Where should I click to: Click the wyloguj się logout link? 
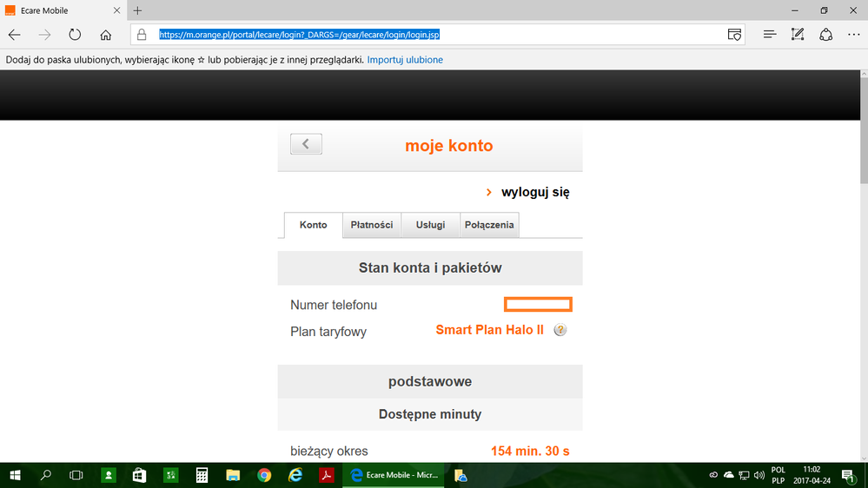coord(535,192)
